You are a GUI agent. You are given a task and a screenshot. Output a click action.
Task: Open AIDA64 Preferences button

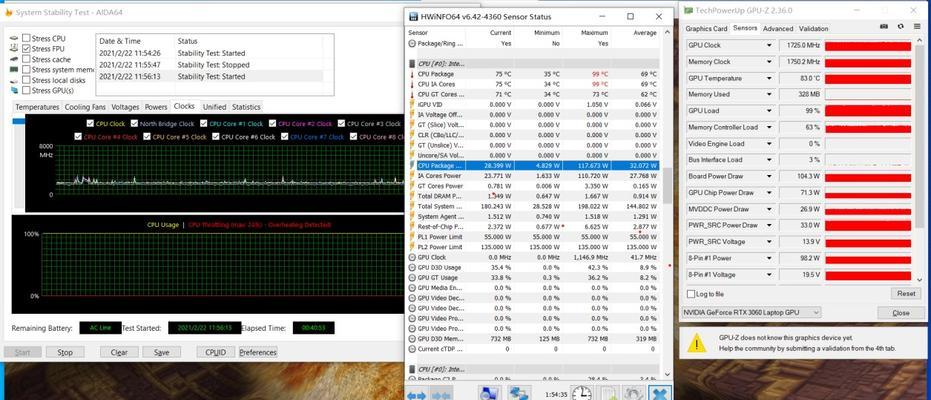click(x=258, y=353)
